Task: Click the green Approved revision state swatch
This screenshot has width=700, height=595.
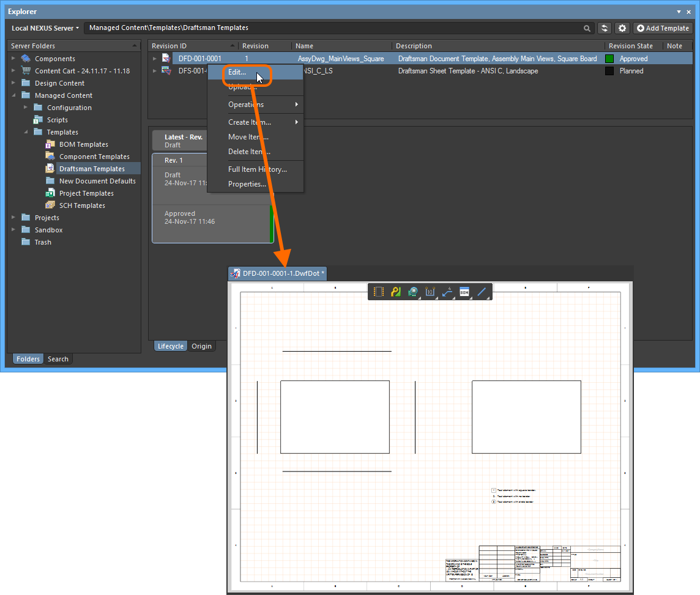Action: [x=609, y=59]
